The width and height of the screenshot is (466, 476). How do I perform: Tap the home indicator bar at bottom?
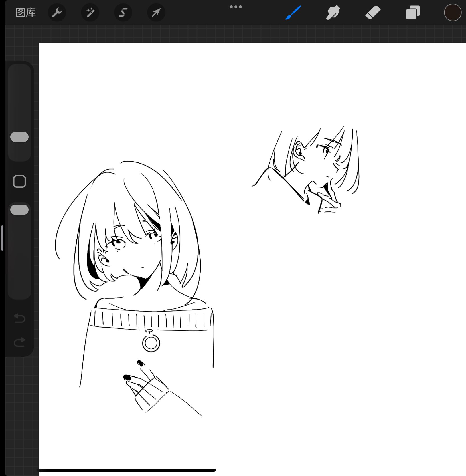127,470
